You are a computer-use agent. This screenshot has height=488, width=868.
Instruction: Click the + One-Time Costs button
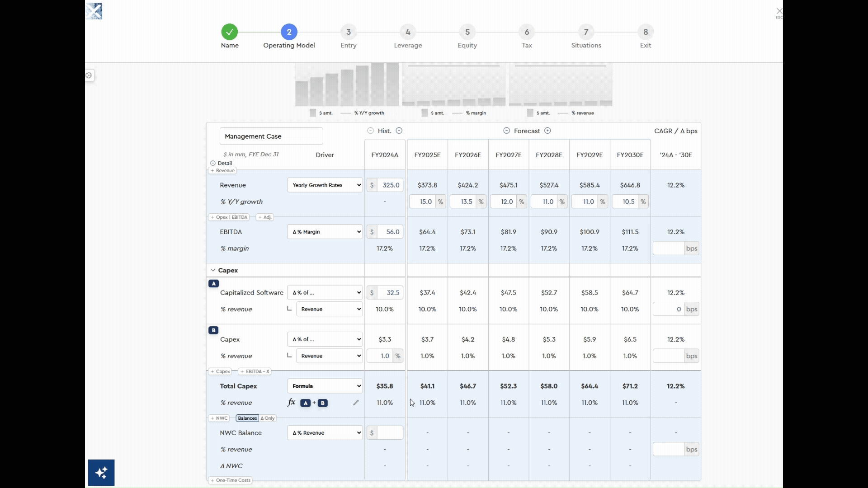[x=230, y=480]
